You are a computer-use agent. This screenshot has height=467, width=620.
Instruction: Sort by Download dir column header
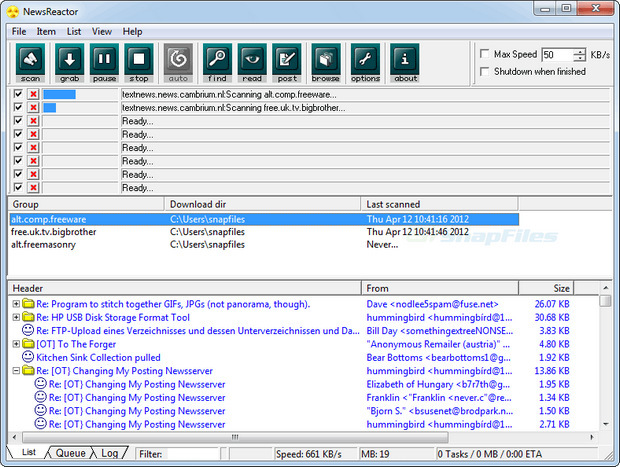(262, 204)
